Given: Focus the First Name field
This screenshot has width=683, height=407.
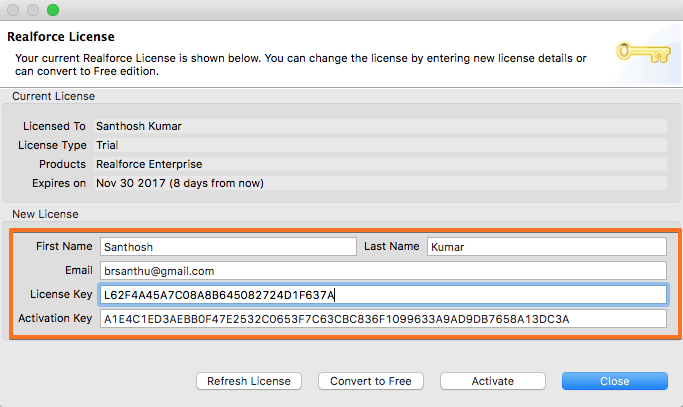Looking at the screenshot, I should pyautogui.click(x=228, y=247).
